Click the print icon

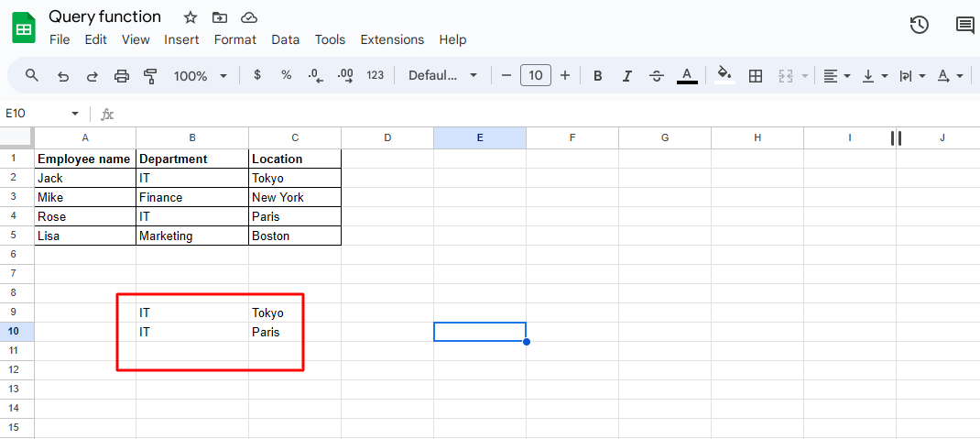click(x=122, y=76)
